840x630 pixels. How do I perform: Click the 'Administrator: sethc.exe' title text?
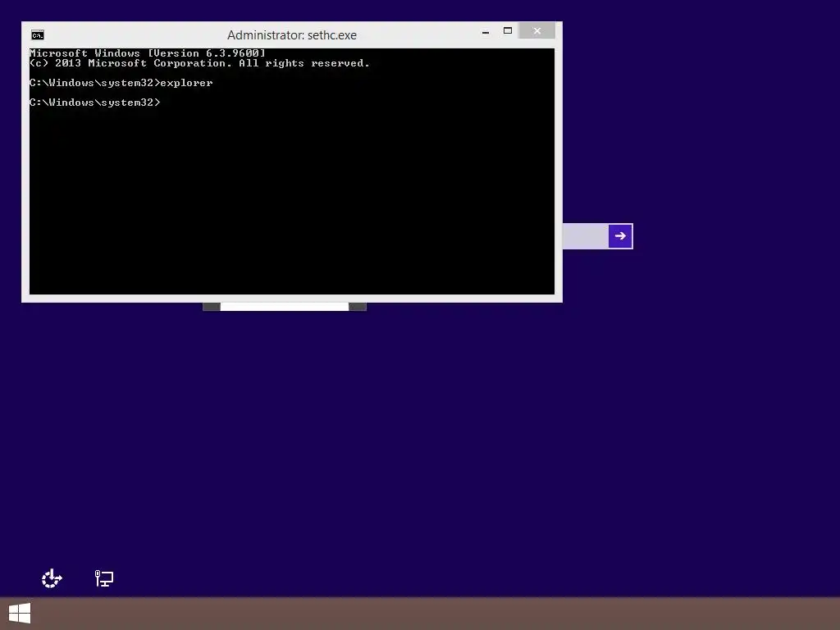tap(292, 35)
